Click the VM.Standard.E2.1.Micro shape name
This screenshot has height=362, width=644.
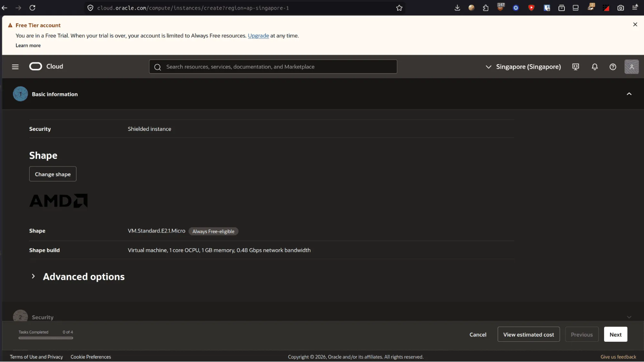(157, 231)
